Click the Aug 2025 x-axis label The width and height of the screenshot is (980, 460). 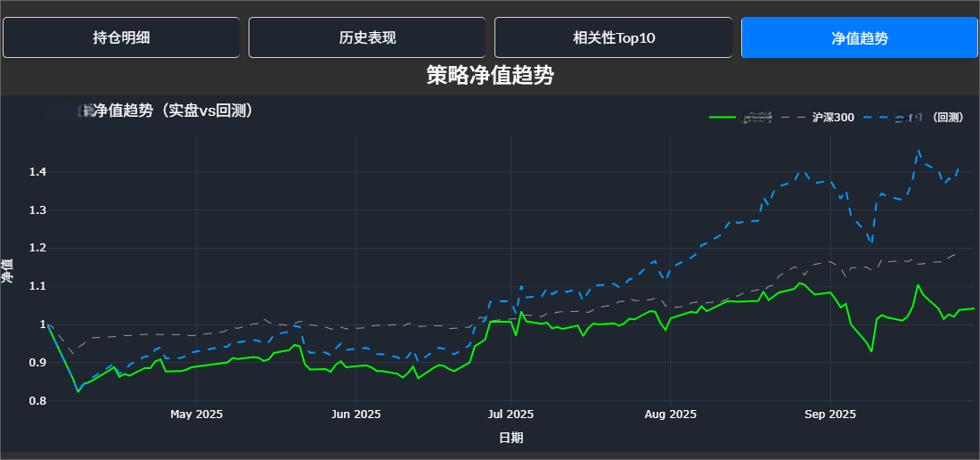pyautogui.click(x=670, y=415)
